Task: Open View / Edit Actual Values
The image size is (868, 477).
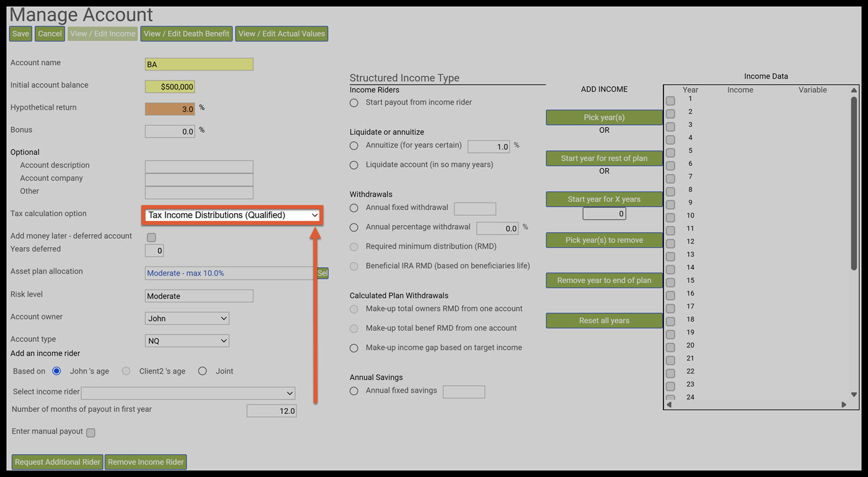Action: pos(281,33)
